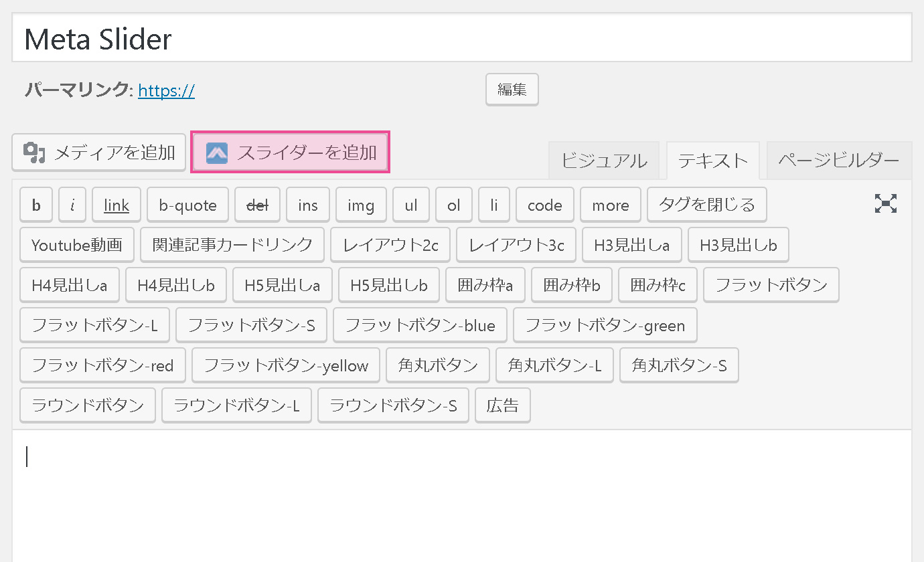Open the ページビルダー tab
This screenshot has height=562, width=924.
(838, 161)
